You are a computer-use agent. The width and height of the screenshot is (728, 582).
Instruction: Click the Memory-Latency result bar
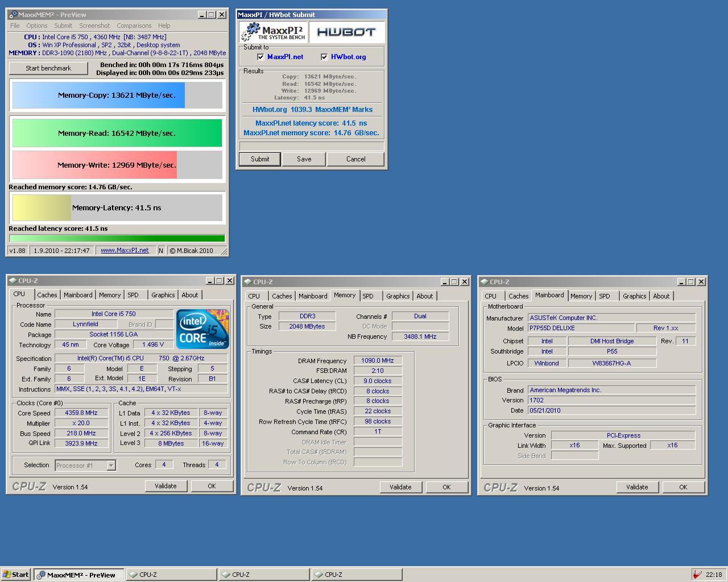[117, 207]
